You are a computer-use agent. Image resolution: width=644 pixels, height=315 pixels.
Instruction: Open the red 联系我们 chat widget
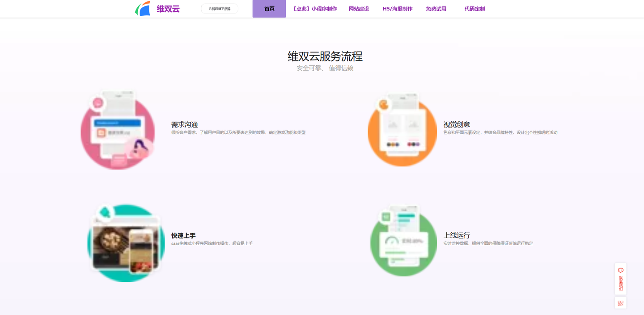[x=620, y=278]
